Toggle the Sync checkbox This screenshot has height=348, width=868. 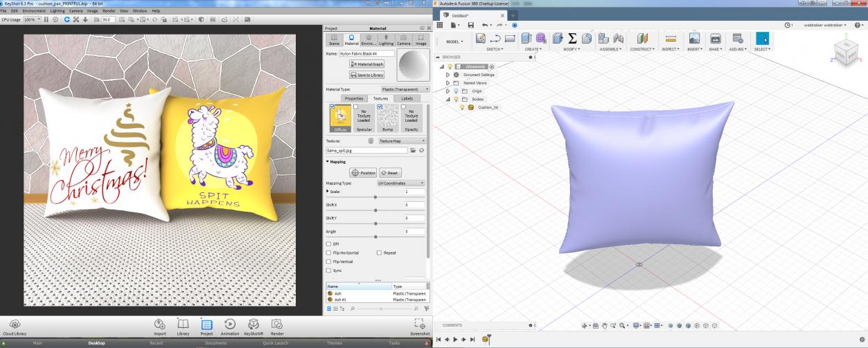click(x=328, y=271)
